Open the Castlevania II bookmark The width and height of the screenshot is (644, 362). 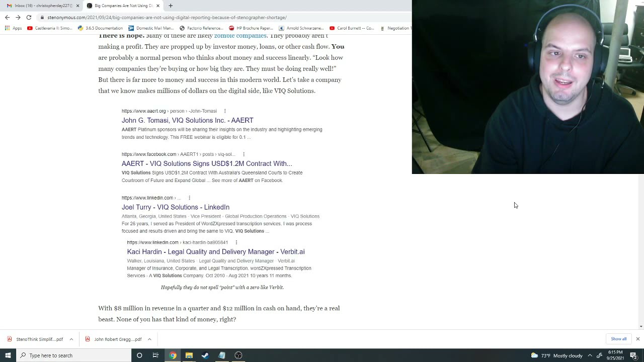click(50, 28)
